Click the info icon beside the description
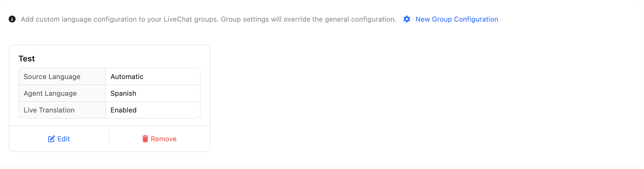The height and width of the screenshot is (169, 644). coord(12,19)
